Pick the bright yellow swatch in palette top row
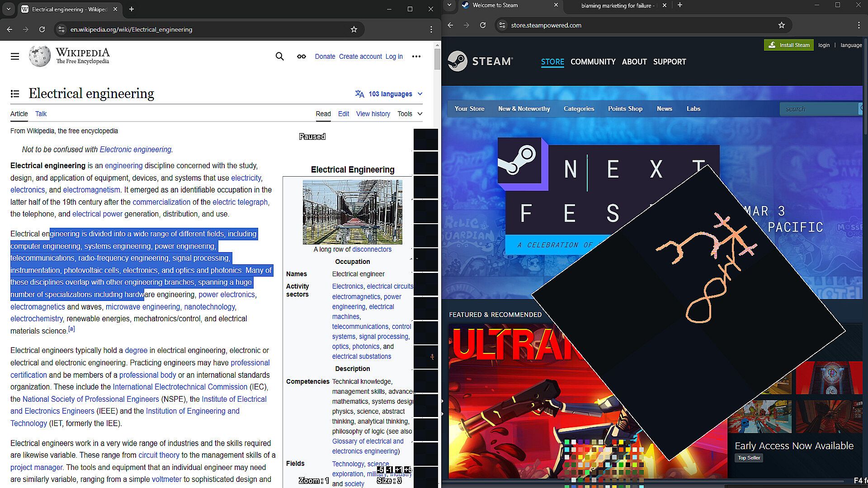Viewport: 868px width, 488px height. coord(621,442)
